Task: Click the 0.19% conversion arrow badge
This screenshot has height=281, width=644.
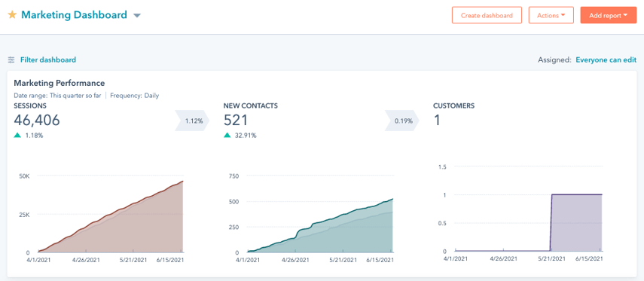Action: pyautogui.click(x=402, y=121)
